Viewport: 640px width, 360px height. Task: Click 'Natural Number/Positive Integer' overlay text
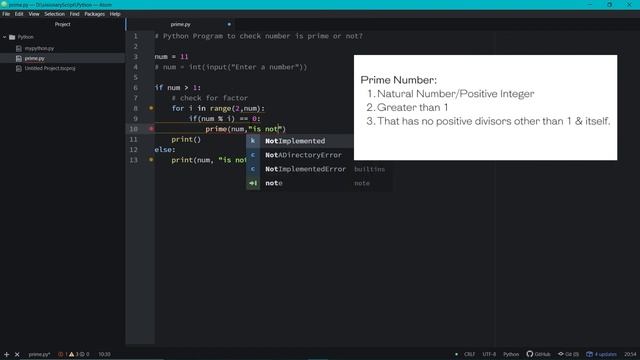(456, 94)
